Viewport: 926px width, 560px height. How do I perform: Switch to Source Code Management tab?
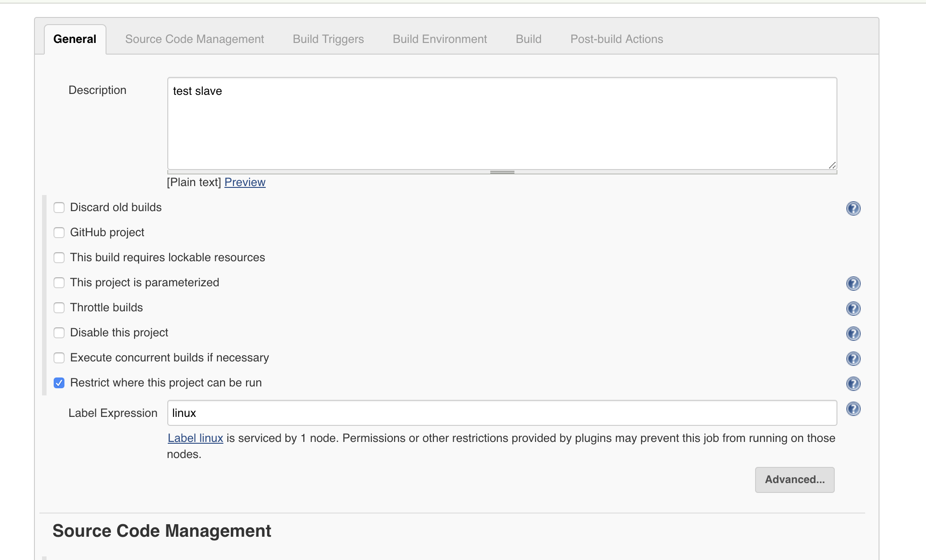click(x=195, y=39)
